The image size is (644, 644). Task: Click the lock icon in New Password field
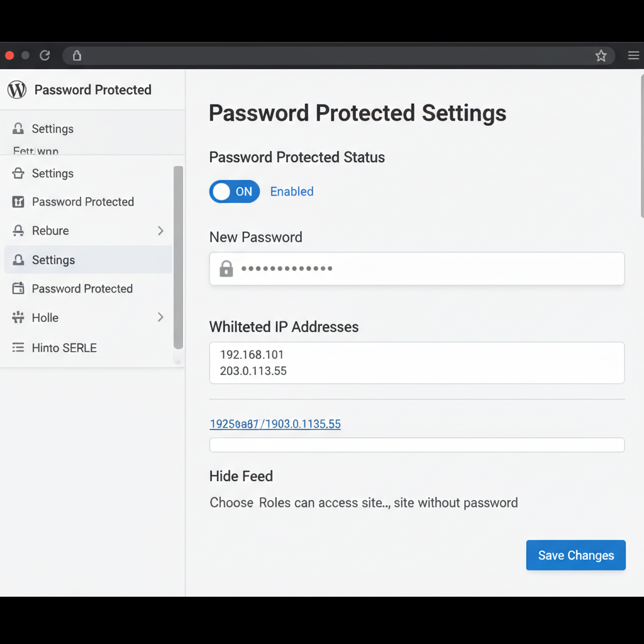click(226, 269)
